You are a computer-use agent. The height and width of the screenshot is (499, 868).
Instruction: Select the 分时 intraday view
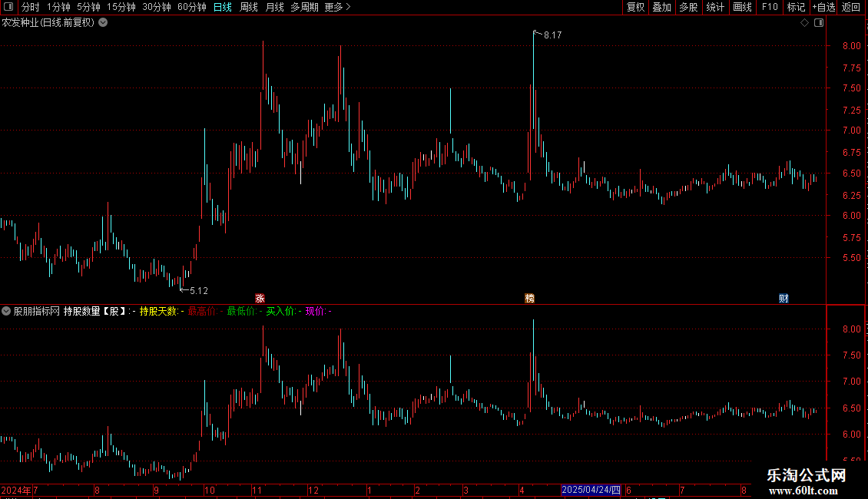coord(31,7)
